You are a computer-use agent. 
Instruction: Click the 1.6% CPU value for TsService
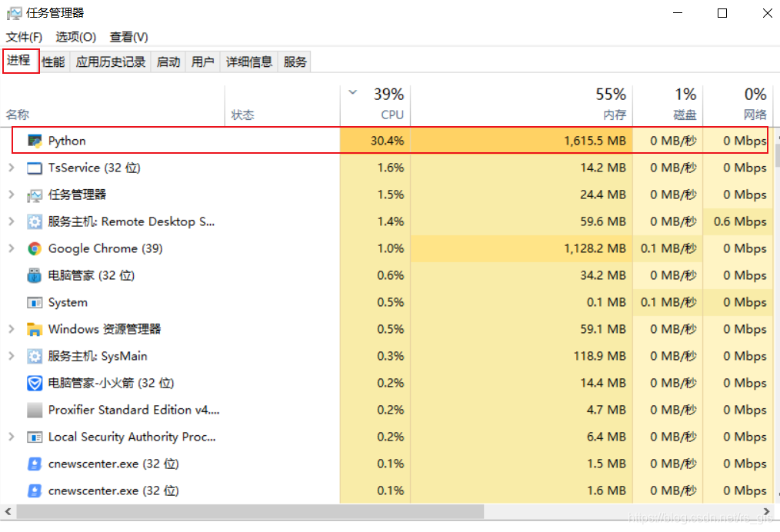click(391, 168)
